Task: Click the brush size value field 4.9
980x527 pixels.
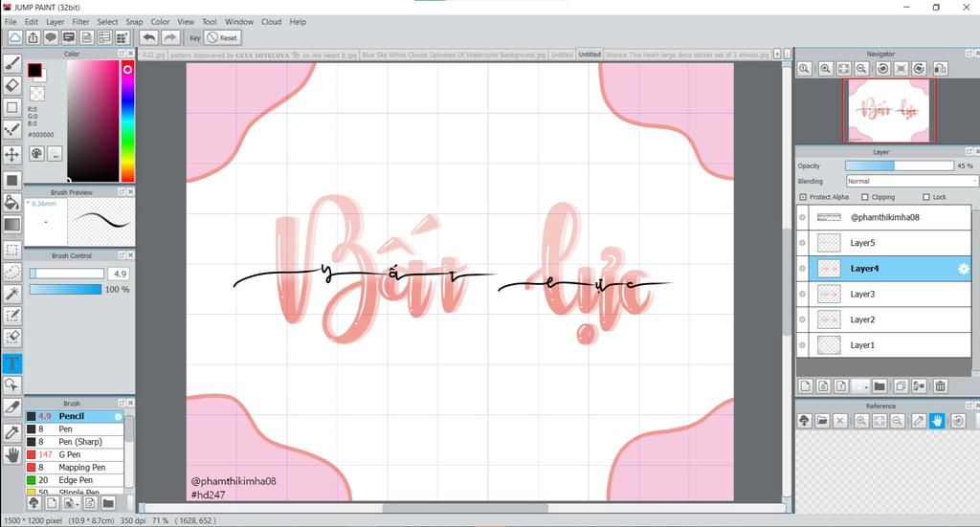Action: pyautogui.click(x=120, y=274)
